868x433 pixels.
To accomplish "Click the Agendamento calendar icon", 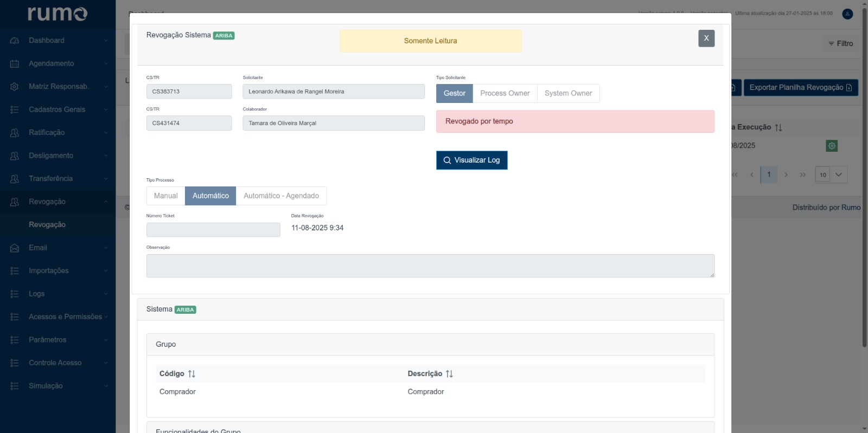I will [15, 64].
